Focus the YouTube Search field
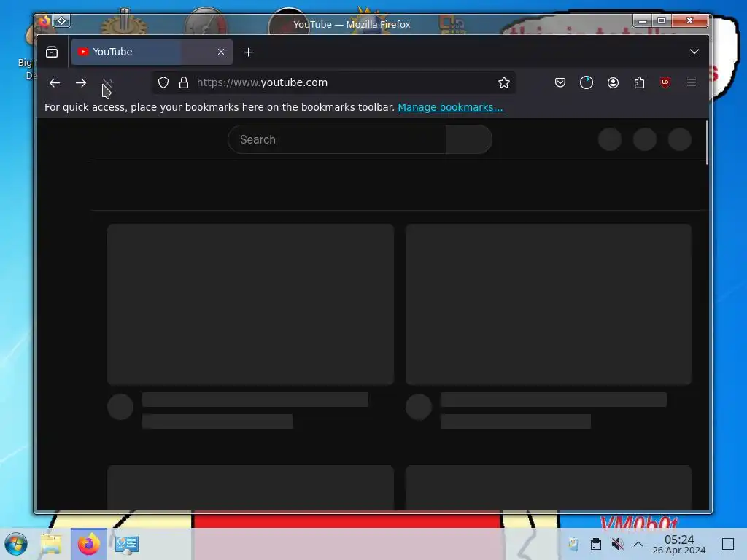The image size is (747, 560). coord(337,139)
